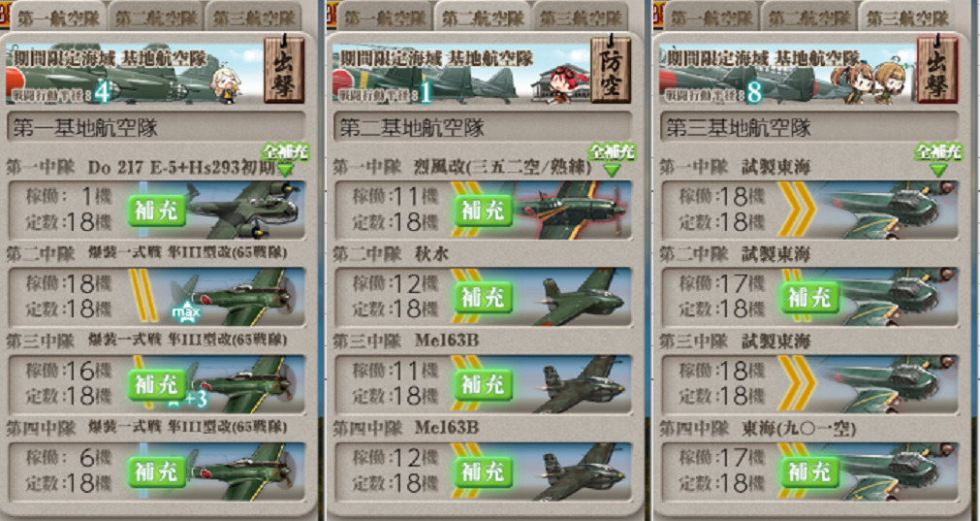The width and height of the screenshot is (980, 521).
Task: Click 補充 resupply button for the Do 217 squadron
Action: (157, 210)
